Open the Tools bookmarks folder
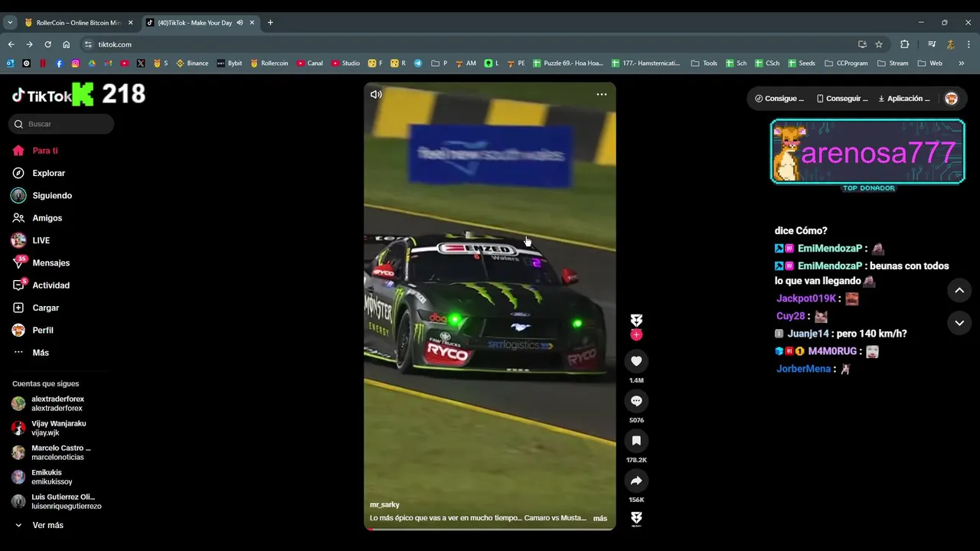Screen dimensions: 980x551 (x=704, y=64)
